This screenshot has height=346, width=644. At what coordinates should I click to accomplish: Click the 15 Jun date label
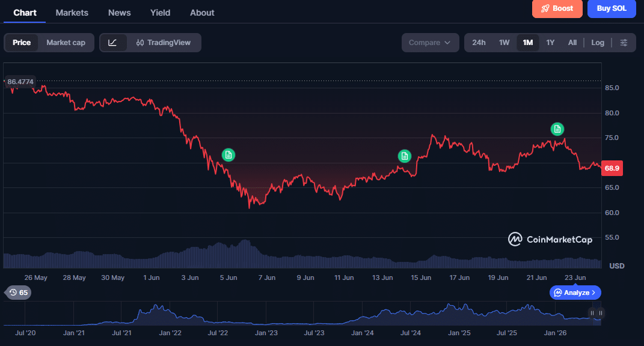tap(421, 278)
